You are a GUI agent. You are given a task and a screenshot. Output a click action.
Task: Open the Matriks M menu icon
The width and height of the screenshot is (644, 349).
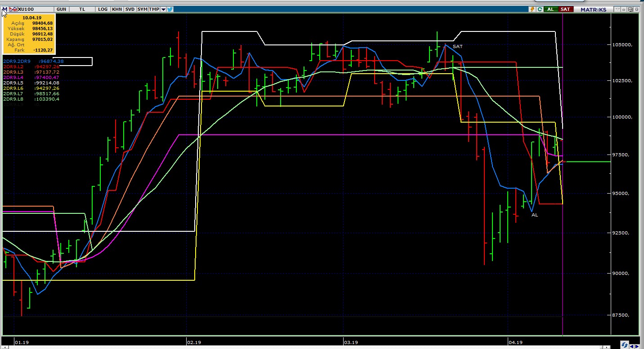tap(4, 9)
